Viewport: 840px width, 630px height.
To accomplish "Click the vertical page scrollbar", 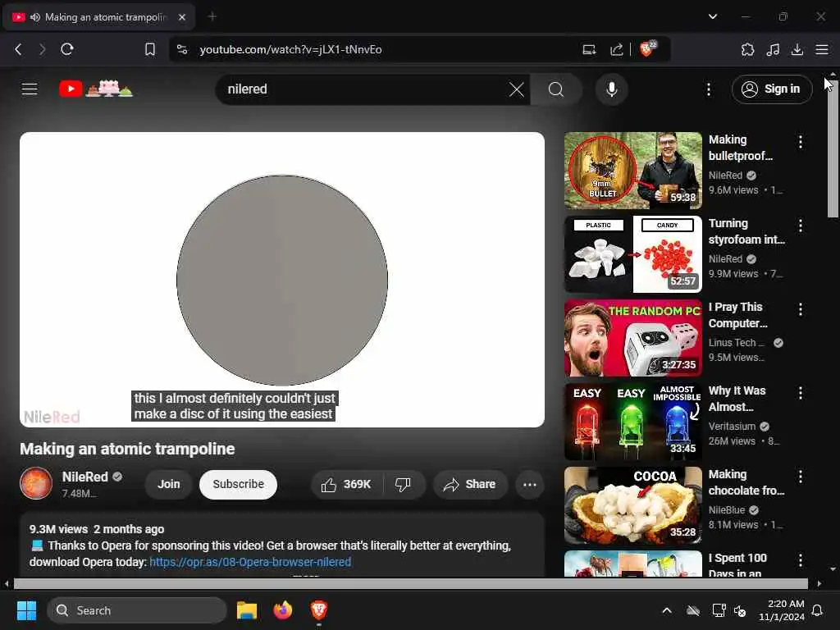I will [833, 149].
